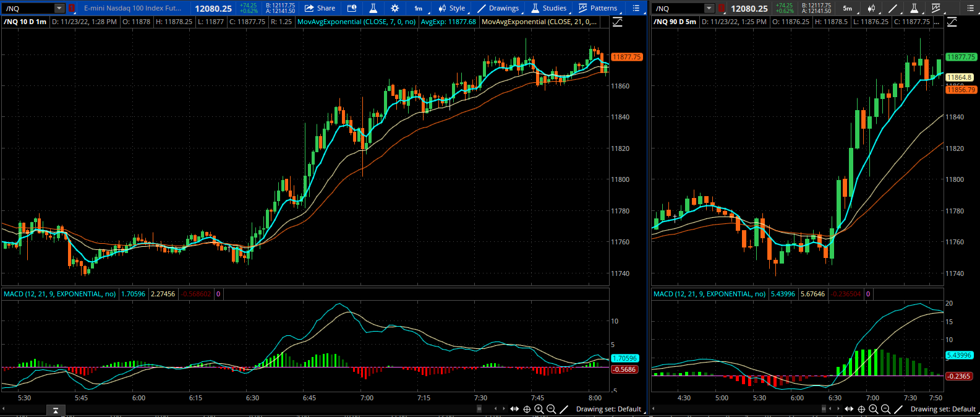The image size is (980, 417).
Task: Zoom out on the left chart
Action: point(552,410)
